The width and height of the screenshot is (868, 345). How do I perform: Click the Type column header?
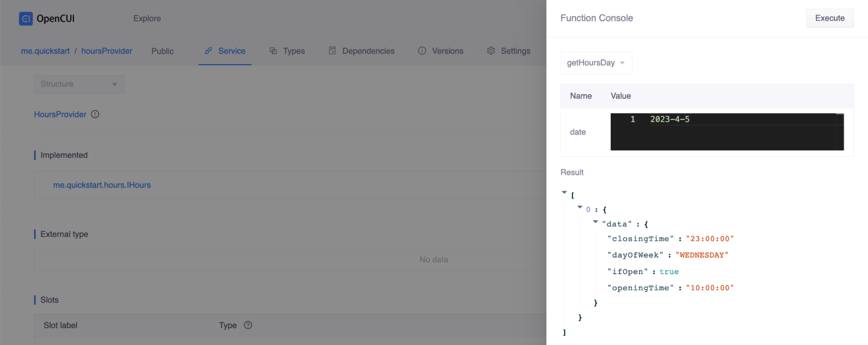pyautogui.click(x=228, y=325)
